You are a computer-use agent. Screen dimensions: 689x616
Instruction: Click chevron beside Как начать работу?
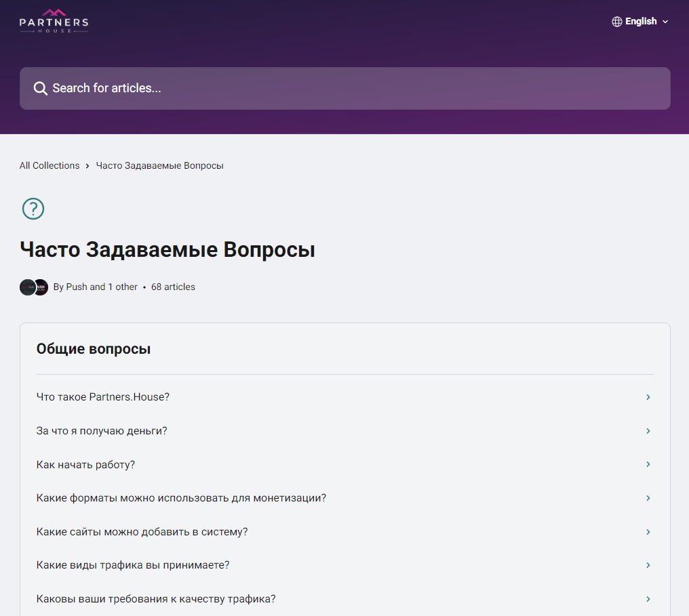[x=648, y=464]
